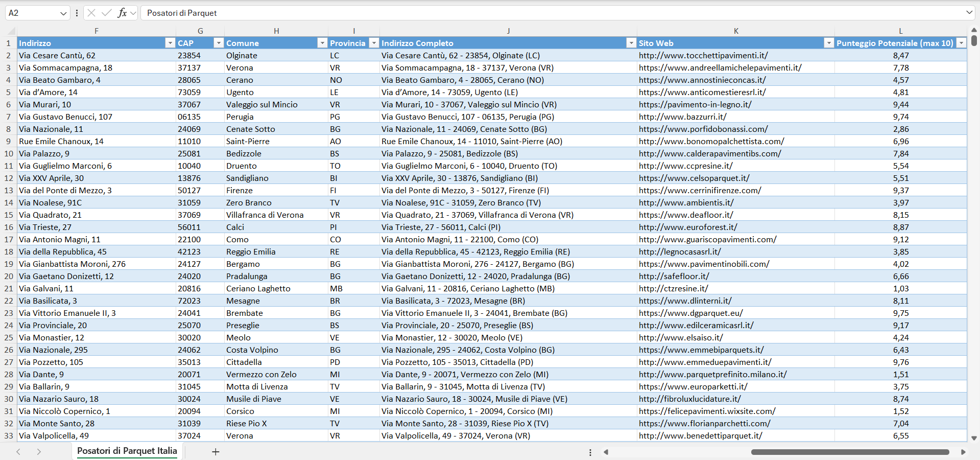Screen dimensions: 980x460
Task: Click the Name Box resize dots handle
Action: click(x=77, y=13)
